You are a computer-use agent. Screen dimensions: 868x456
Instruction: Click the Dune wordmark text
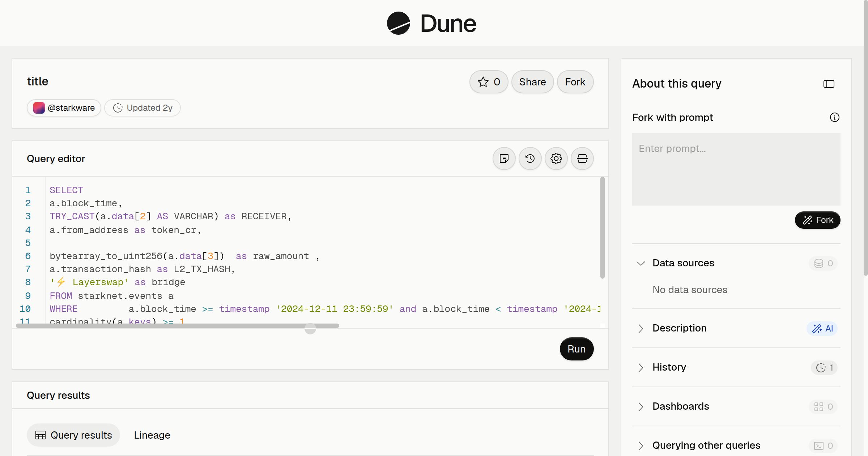point(448,24)
